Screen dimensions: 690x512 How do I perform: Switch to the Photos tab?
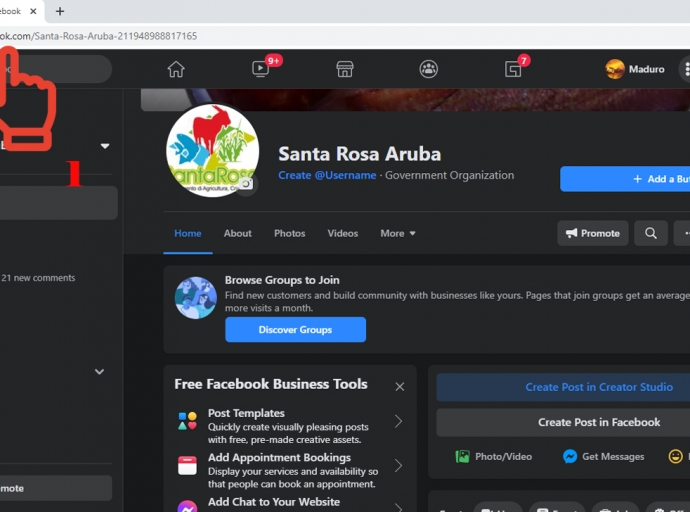coord(290,234)
